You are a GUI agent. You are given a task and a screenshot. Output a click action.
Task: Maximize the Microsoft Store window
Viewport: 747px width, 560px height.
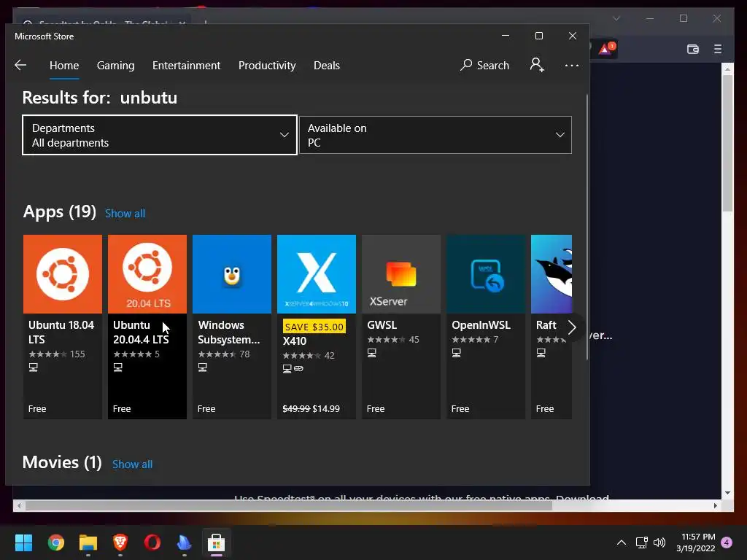coord(539,36)
